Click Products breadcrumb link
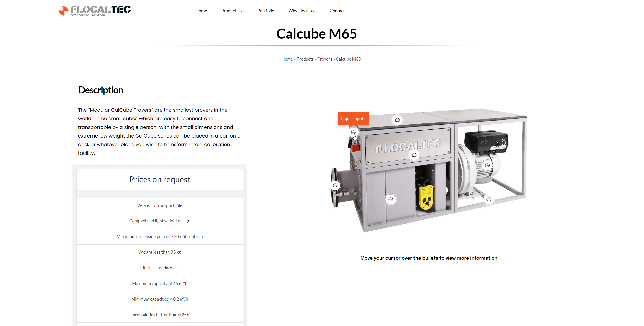 pos(305,59)
